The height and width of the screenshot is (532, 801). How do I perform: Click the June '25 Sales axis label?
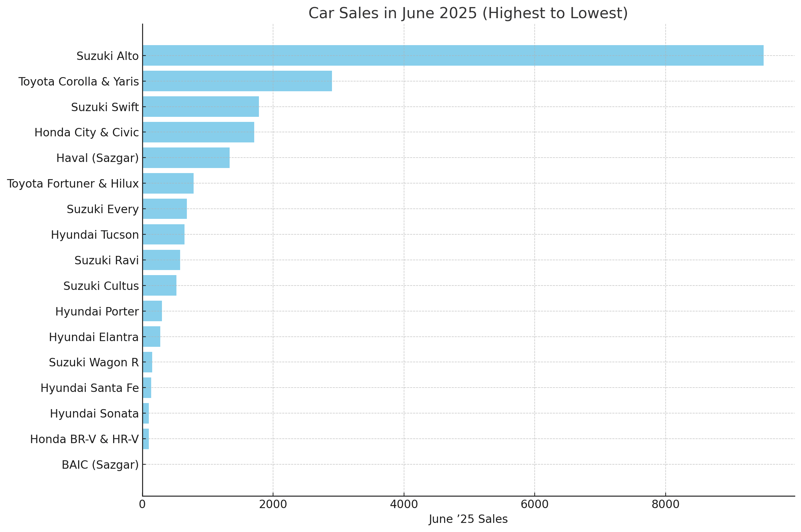coord(468,519)
